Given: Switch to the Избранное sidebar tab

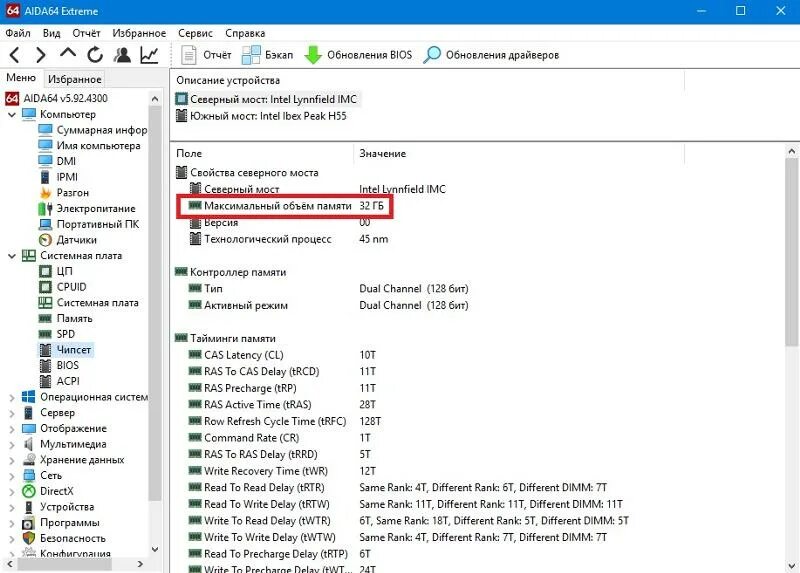Looking at the screenshot, I should click(74, 79).
